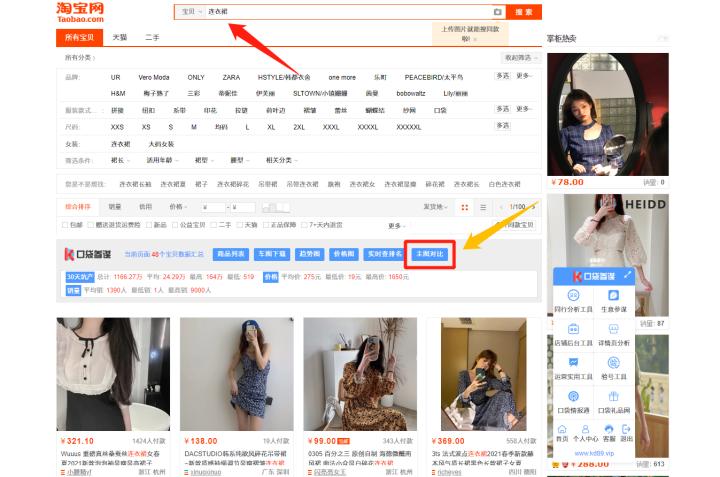Contact 客服 in floating panel

609,433
